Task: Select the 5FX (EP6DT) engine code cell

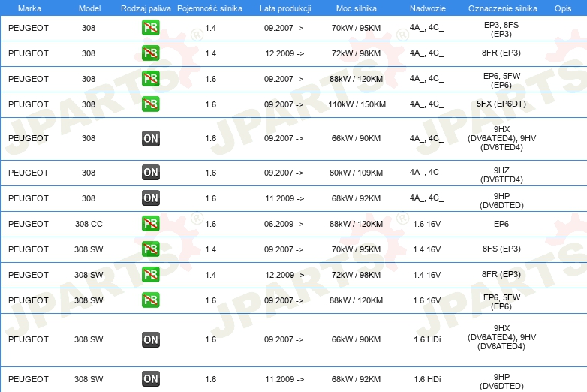Action: [501, 104]
